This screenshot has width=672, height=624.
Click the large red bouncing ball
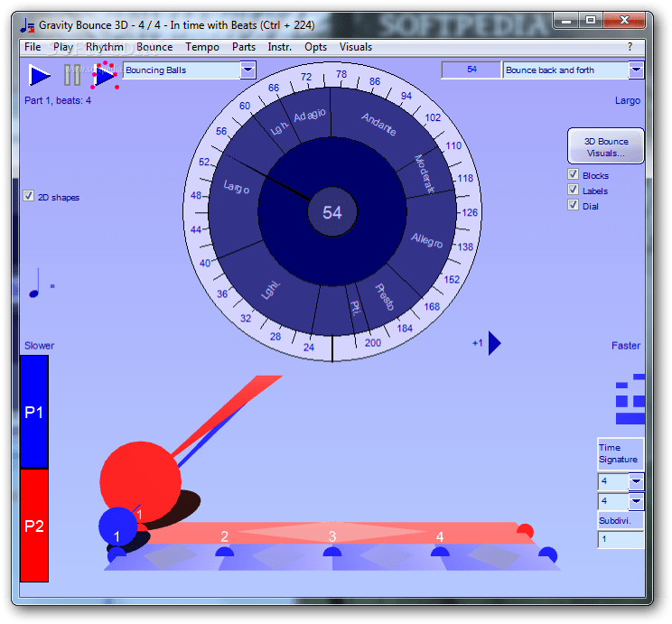140,481
